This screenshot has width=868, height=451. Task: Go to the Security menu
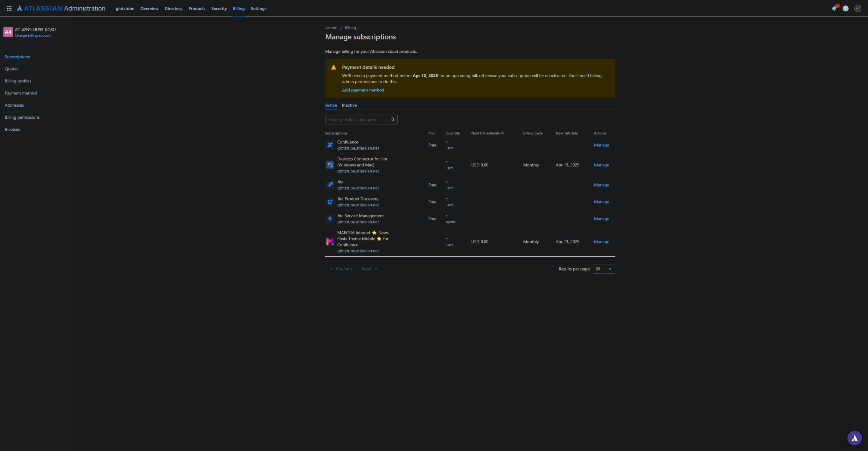219,9
